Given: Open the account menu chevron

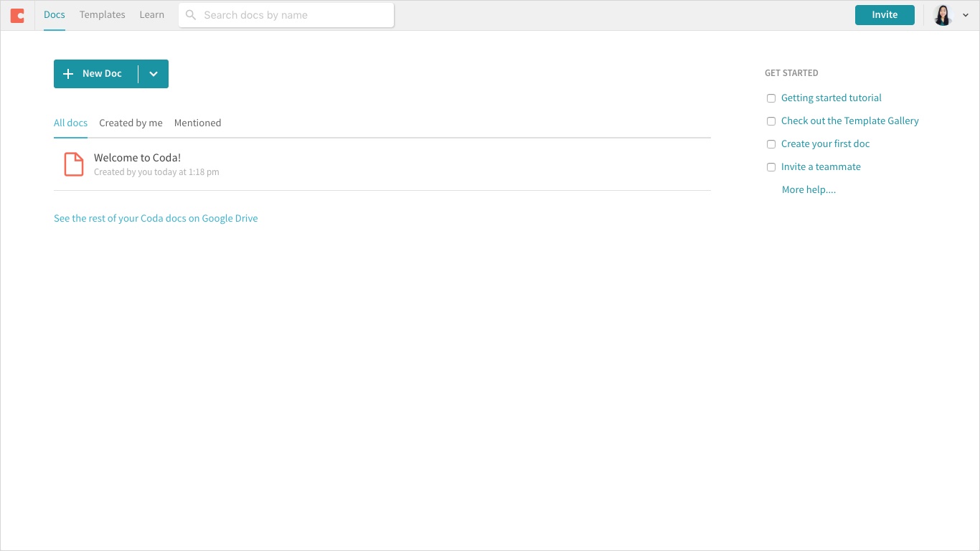Looking at the screenshot, I should click(966, 15).
